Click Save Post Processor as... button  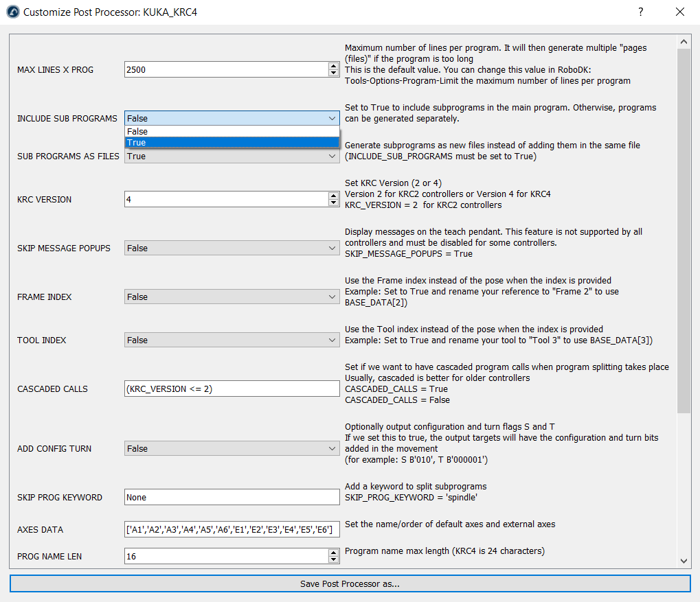point(350,584)
